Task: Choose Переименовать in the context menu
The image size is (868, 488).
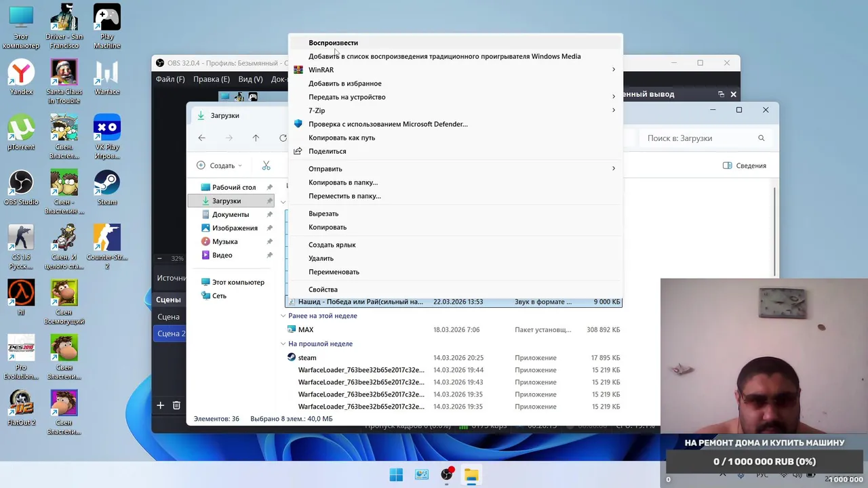Action: tap(455, 272)
